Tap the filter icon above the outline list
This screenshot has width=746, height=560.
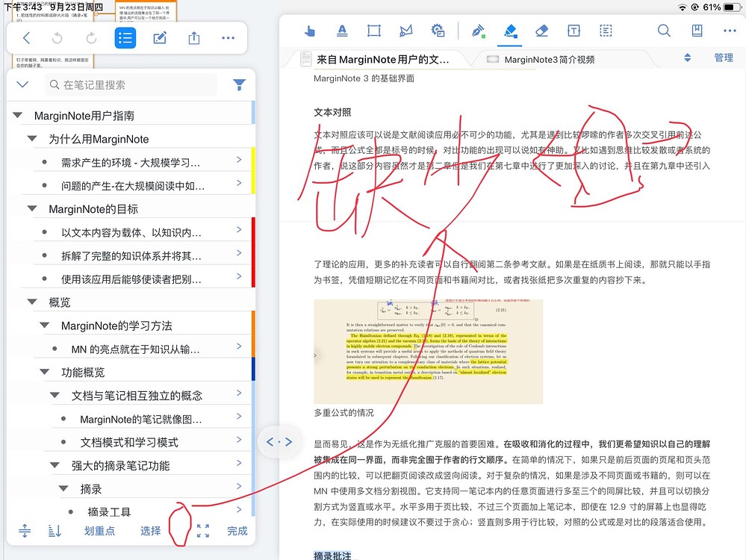coord(239,84)
